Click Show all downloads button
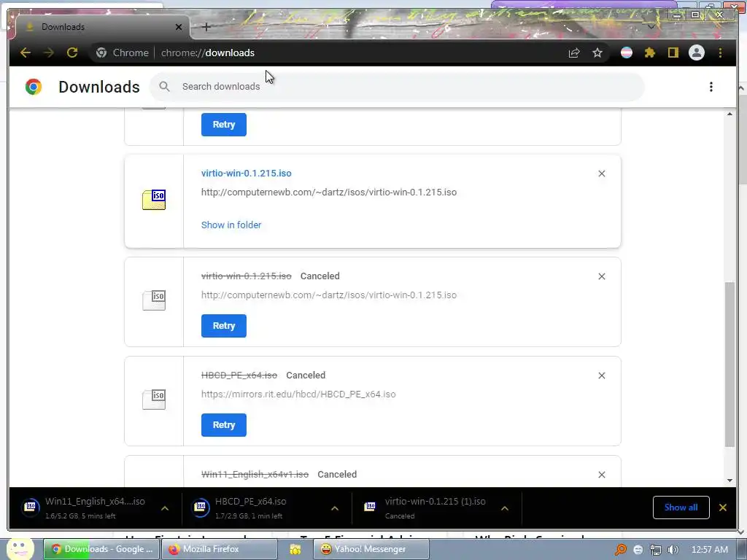747x560 pixels. pyautogui.click(x=681, y=507)
